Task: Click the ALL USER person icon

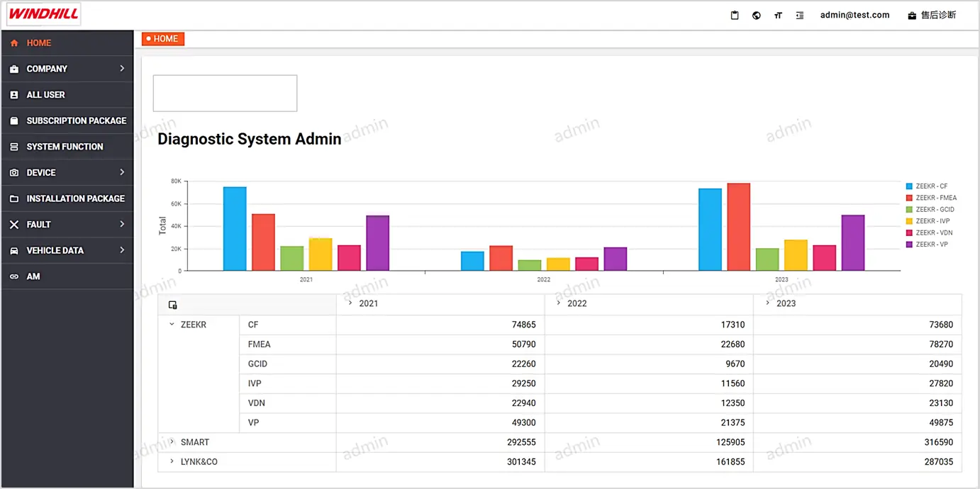Action: [x=14, y=95]
